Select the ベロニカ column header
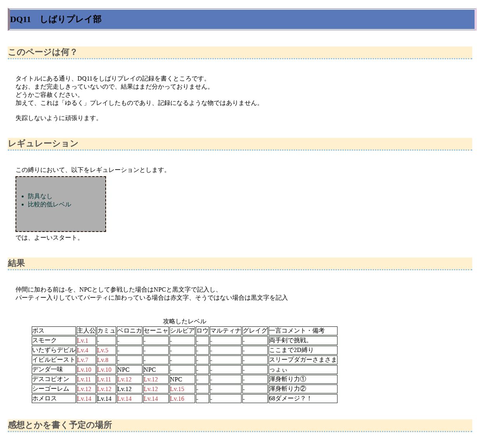Image resolution: width=497 pixels, height=448 pixels. pyautogui.click(x=130, y=331)
